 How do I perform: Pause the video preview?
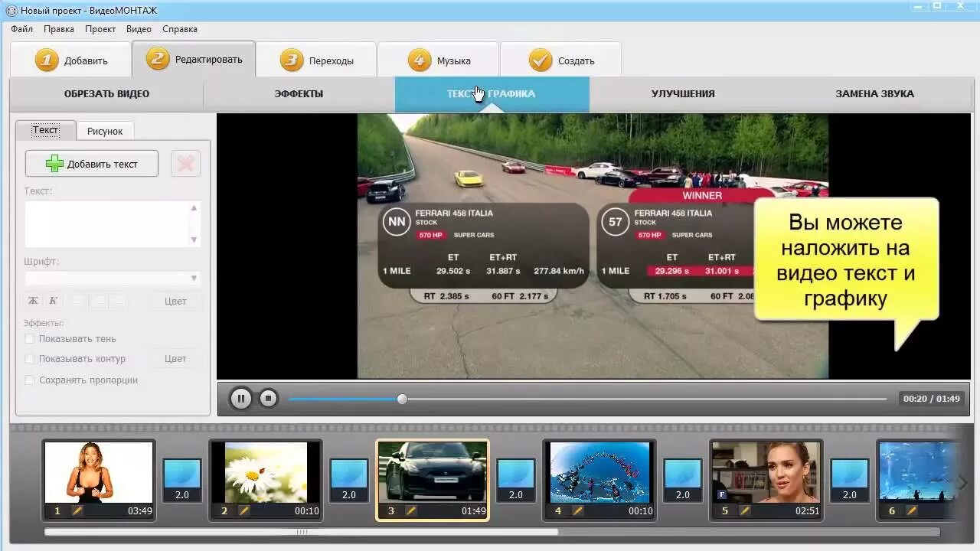point(240,399)
